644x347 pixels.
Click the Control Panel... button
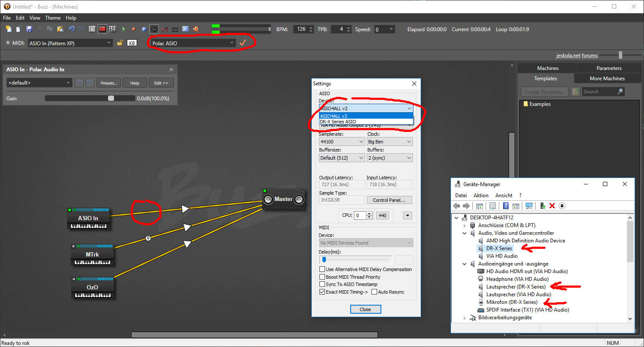[389, 200]
